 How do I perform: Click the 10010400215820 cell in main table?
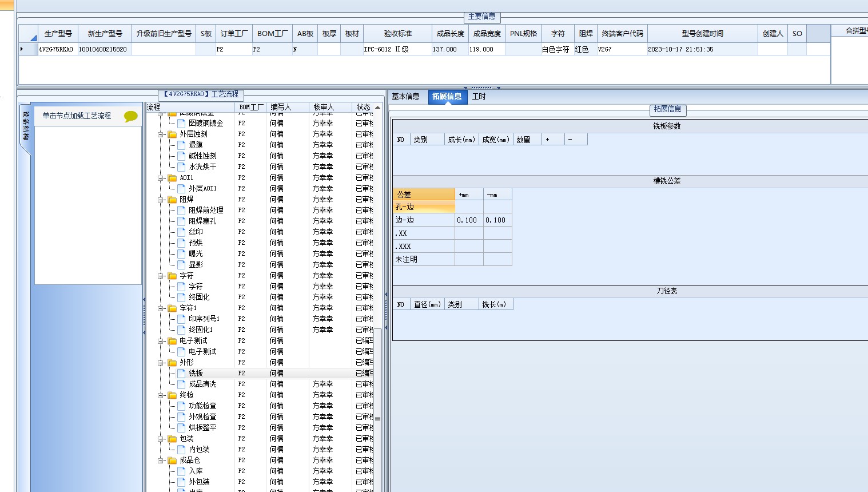104,49
